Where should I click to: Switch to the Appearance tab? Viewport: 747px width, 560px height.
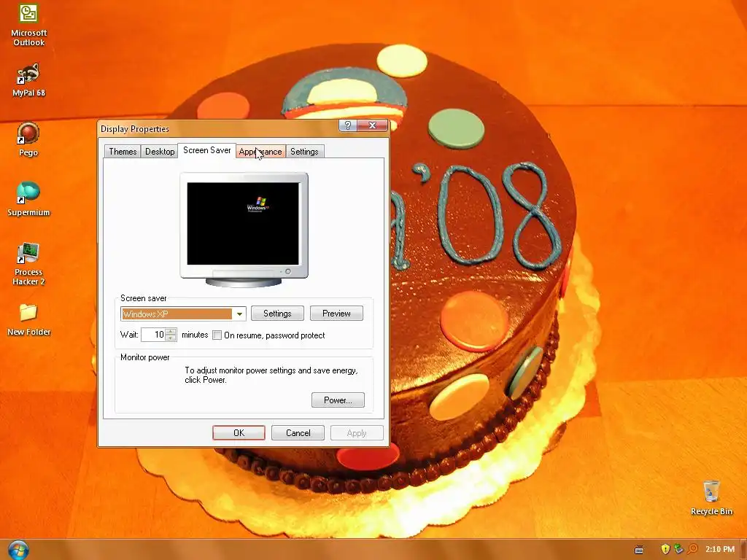[260, 152]
